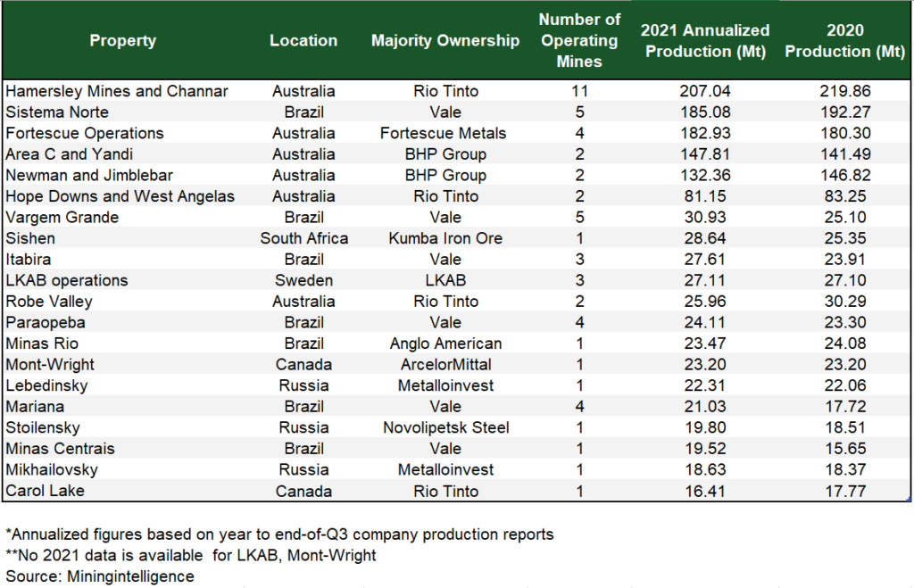Click the 16.41 production value
This screenshot has width=914, height=588.
(x=705, y=491)
